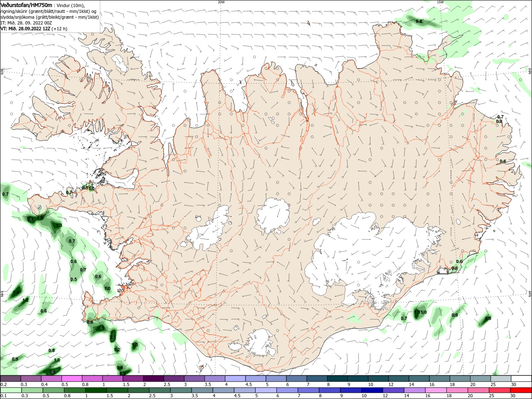This screenshot has width=532, height=399.
Task: Click the 'VT: Mið. 28.09.2022 12Z' valid time
Action: click(x=25, y=29)
